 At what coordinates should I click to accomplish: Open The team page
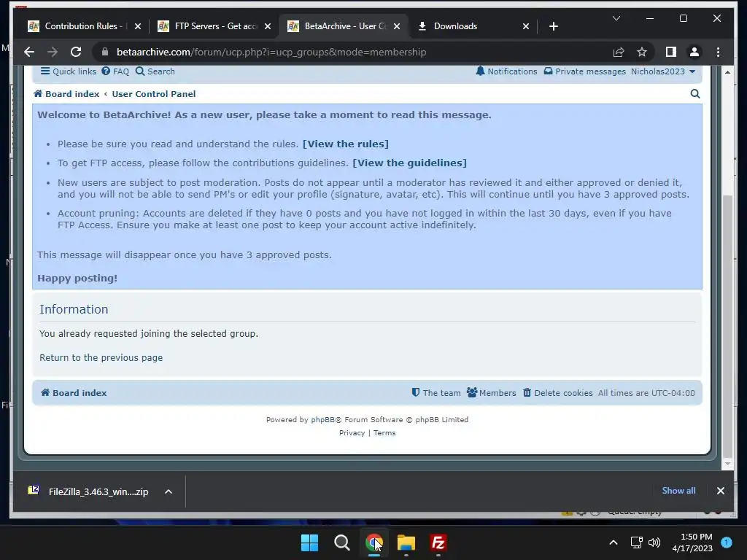(x=436, y=393)
